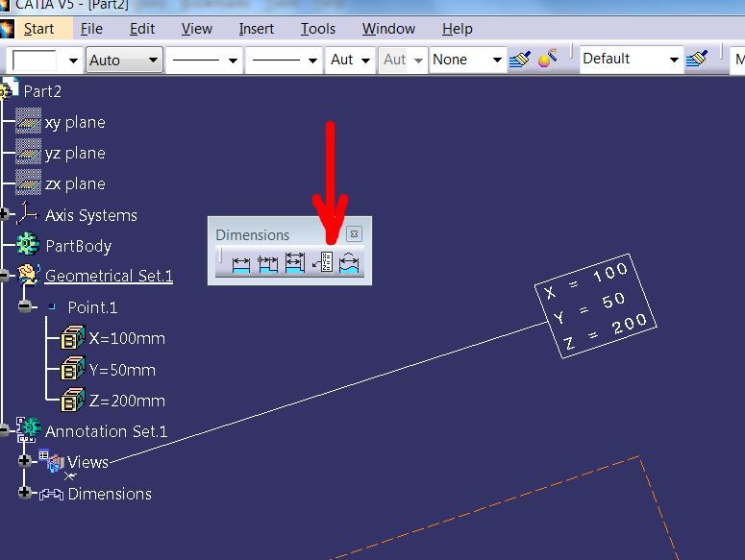Collapse the Annotation Set.1 node
This screenshot has height=560, width=745.
[x=4, y=430]
